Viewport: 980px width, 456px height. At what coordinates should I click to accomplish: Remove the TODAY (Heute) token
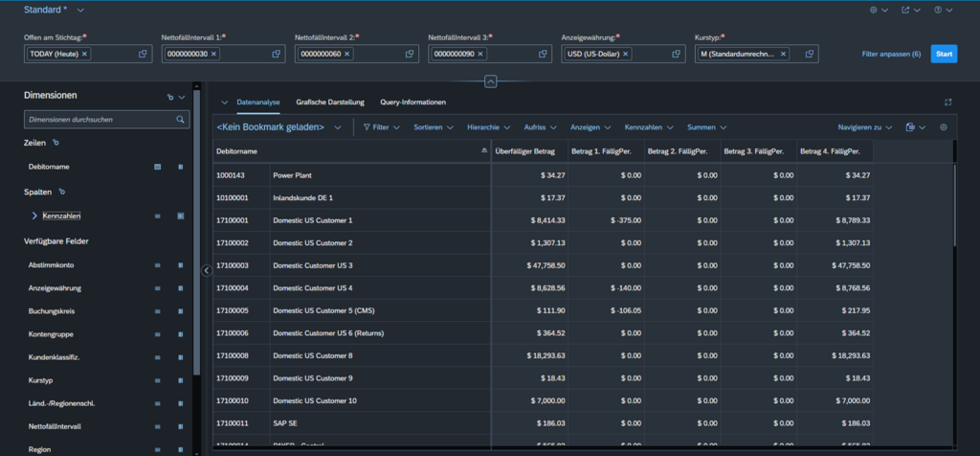coord(84,54)
